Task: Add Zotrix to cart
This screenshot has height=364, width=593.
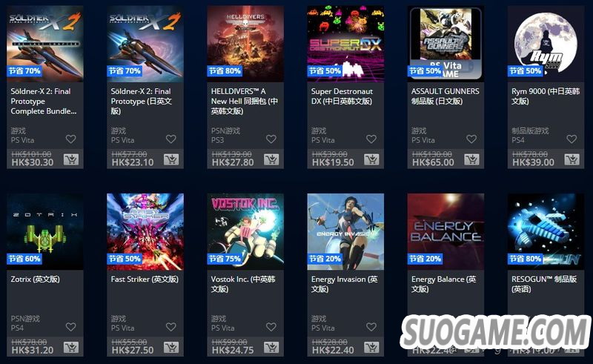Action: point(71,348)
